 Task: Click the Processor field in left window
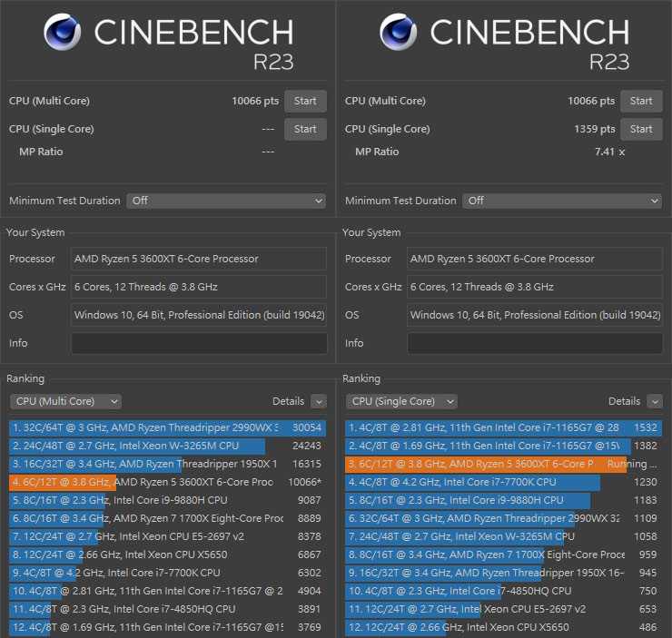point(199,259)
